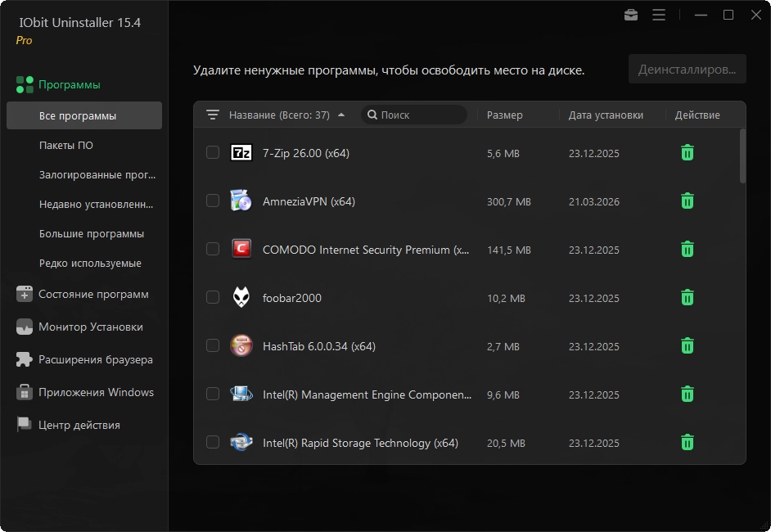Click the uninstall trash icon for AmneziaVPN

coord(688,201)
